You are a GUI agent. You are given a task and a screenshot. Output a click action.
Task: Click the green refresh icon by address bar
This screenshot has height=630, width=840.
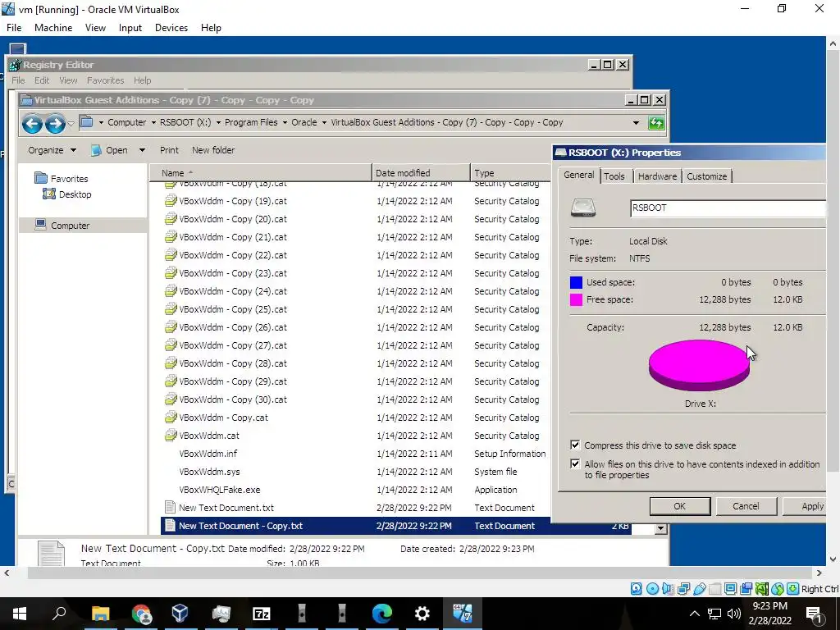[x=656, y=123]
